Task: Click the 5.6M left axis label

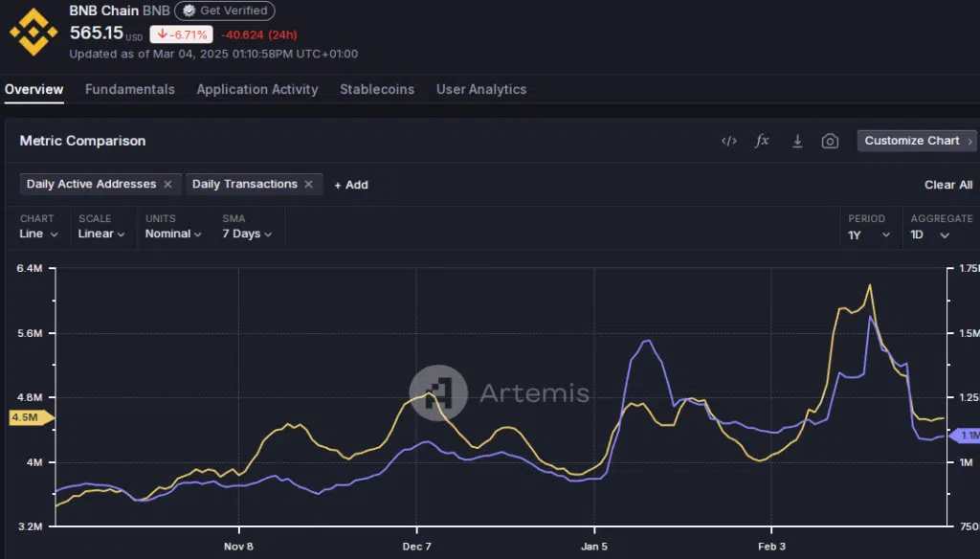Action: pyautogui.click(x=30, y=333)
